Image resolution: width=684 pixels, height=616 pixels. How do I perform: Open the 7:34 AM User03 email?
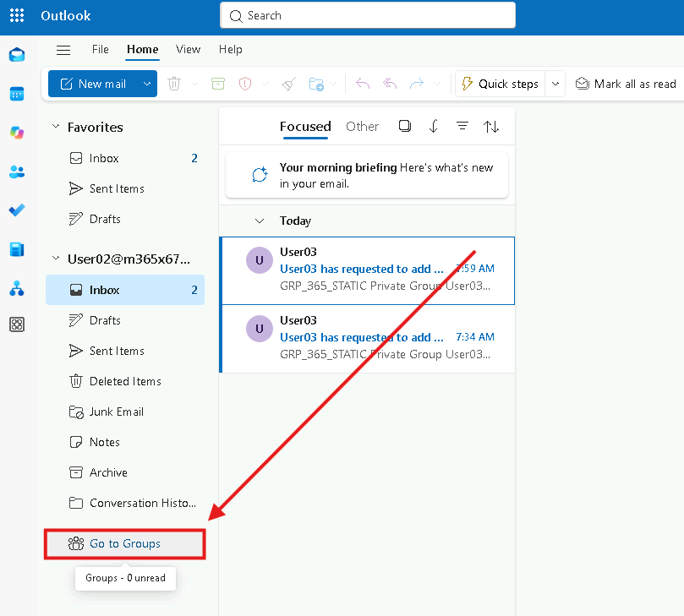coord(368,339)
